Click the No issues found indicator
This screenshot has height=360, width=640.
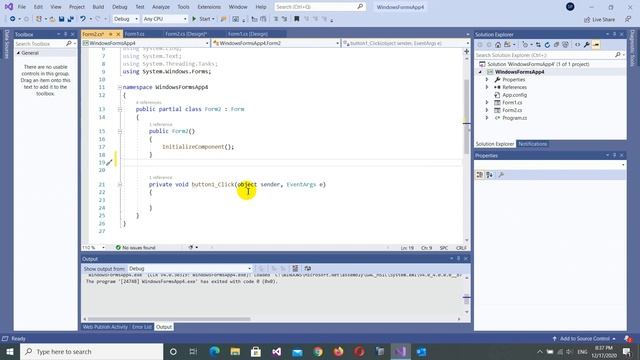[x=136, y=248]
